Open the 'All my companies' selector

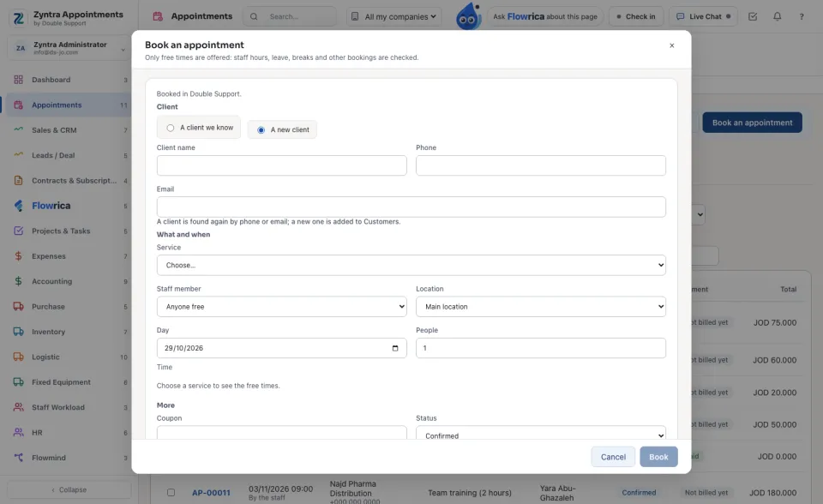click(x=393, y=17)
